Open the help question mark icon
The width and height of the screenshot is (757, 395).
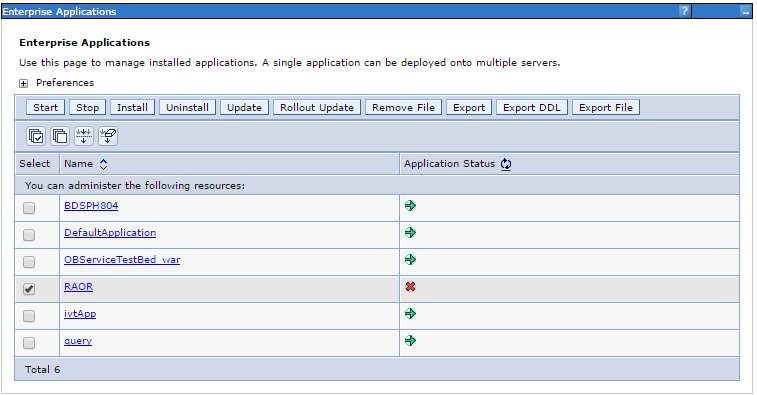684,11
